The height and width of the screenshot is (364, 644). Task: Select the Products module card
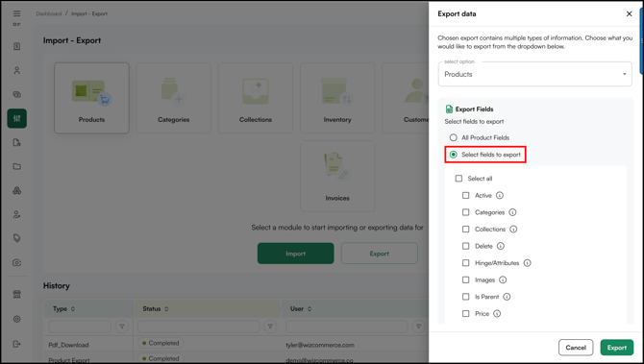tap(91, 98)
